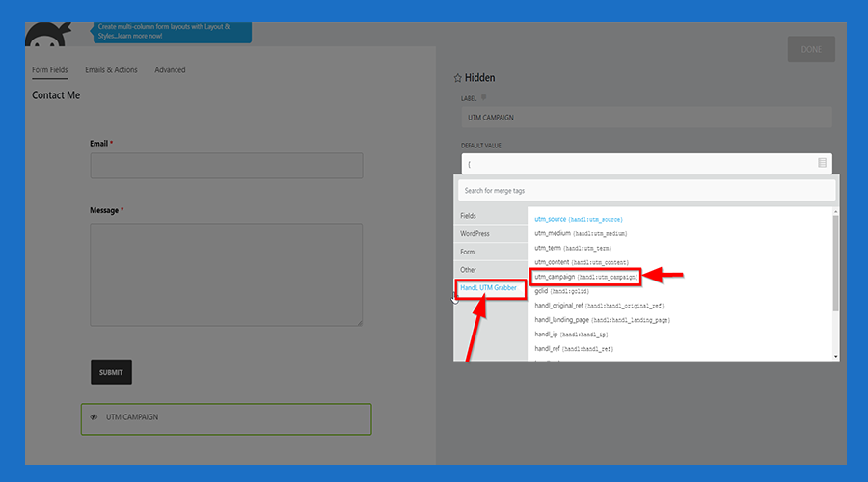Click the Email field label
Viewport: 868px width, 482px height.
98,144
